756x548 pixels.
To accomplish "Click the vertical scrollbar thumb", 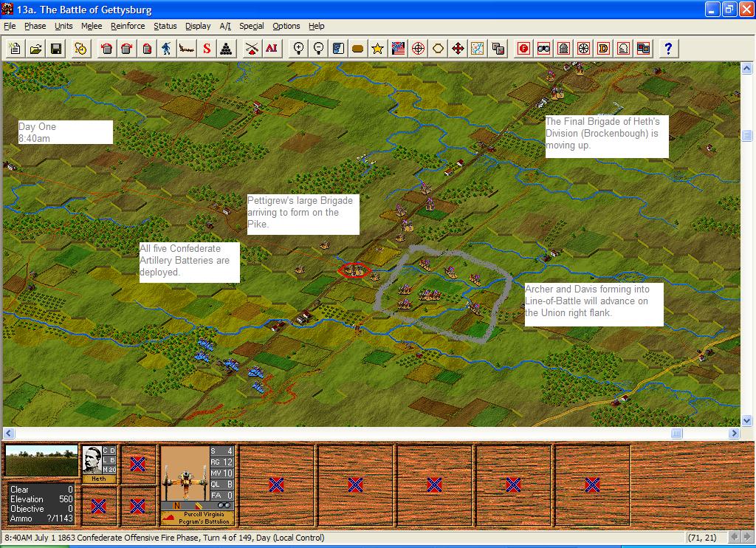I will (x=746, y=136).
